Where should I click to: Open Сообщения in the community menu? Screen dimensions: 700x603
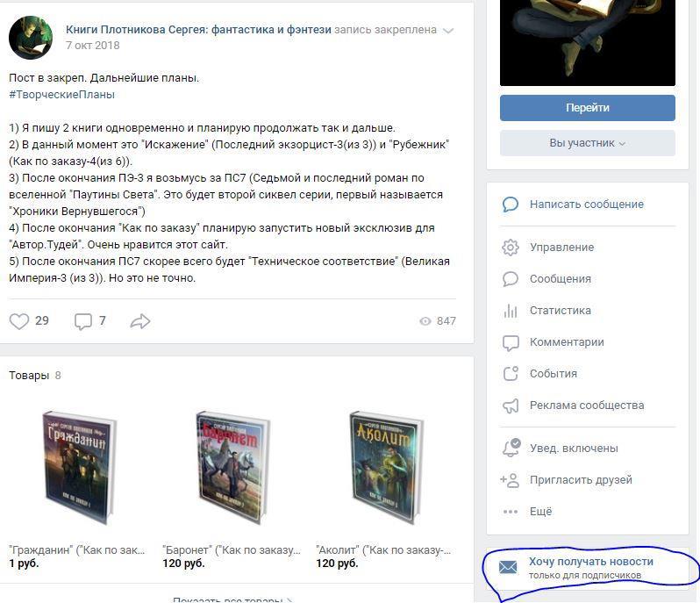pos(560,279)
